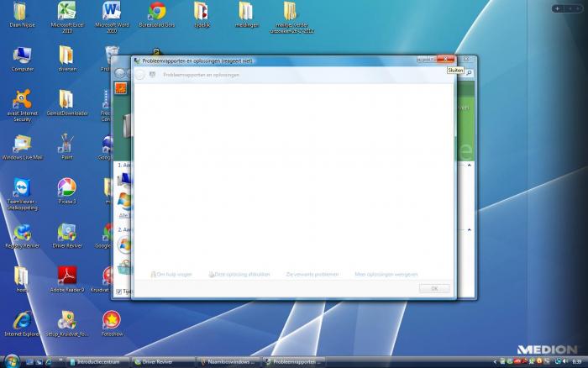Launch Driver Reviver desktop icon

(x=67, y=236)
